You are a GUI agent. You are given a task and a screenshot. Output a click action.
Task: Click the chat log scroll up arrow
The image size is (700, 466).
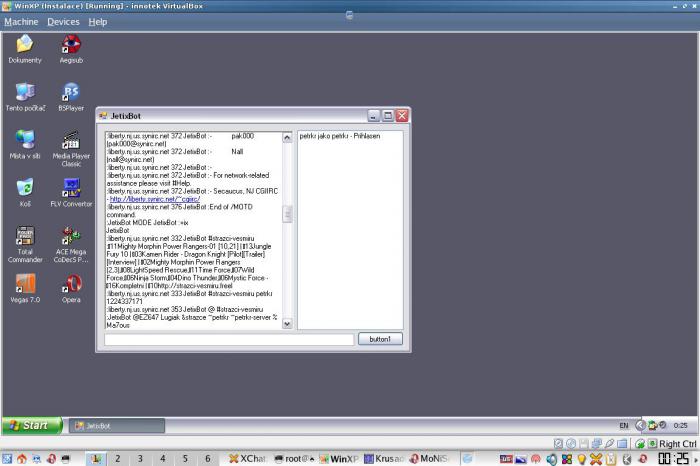tap(288, 137)
